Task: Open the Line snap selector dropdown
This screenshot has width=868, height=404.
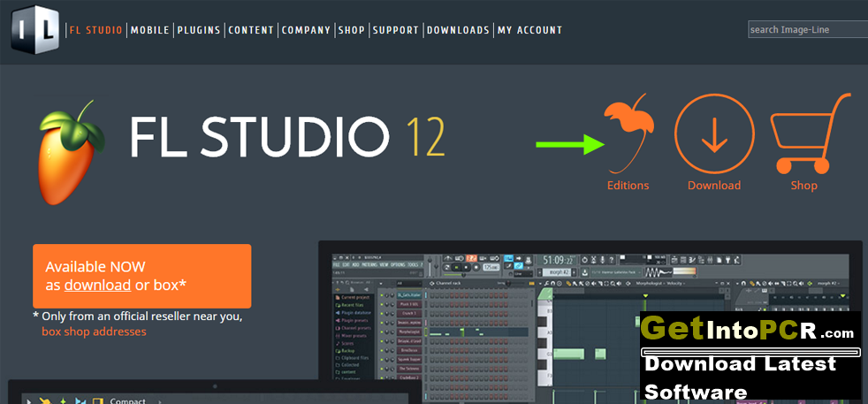Action: (x=523, y=274)
